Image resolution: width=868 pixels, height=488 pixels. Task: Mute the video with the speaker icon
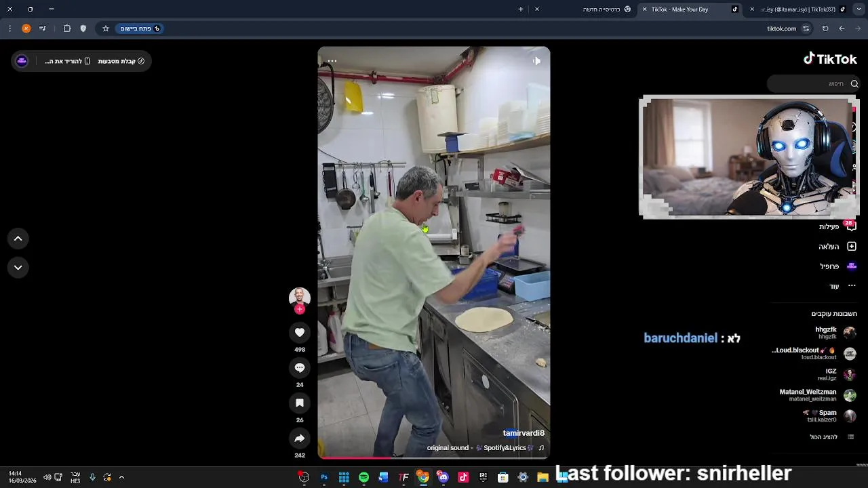[x=536, y=61]
